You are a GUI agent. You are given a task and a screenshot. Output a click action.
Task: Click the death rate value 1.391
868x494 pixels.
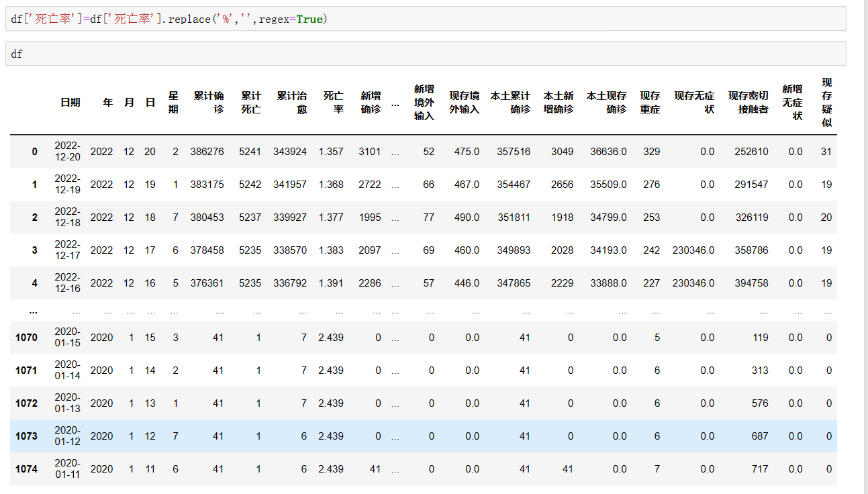tap(331, 283)
